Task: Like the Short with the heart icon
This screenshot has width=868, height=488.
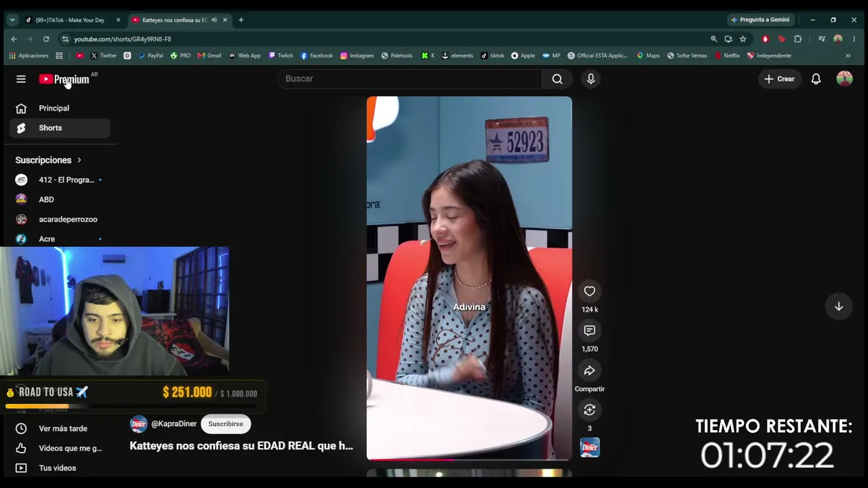Action: pyautogui.click(x=589, y=291)
